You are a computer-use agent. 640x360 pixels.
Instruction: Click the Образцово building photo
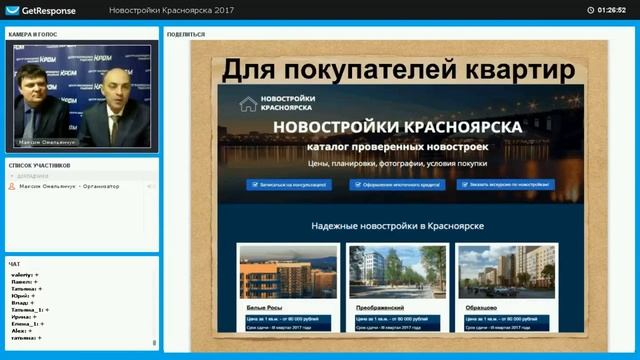coord(507,272)
